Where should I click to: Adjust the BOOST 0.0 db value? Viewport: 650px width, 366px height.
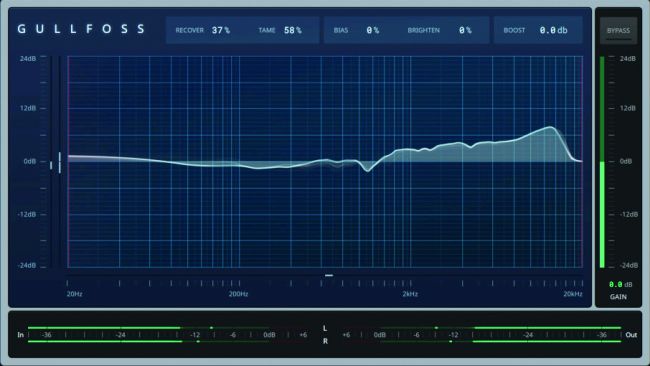click(553, 30)
